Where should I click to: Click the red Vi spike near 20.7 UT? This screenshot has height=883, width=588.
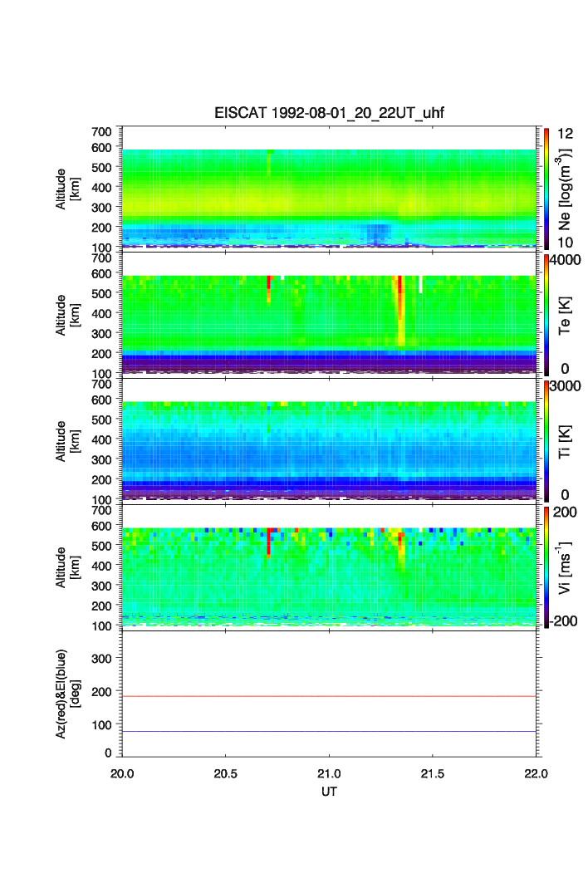[x=268, y=542]
